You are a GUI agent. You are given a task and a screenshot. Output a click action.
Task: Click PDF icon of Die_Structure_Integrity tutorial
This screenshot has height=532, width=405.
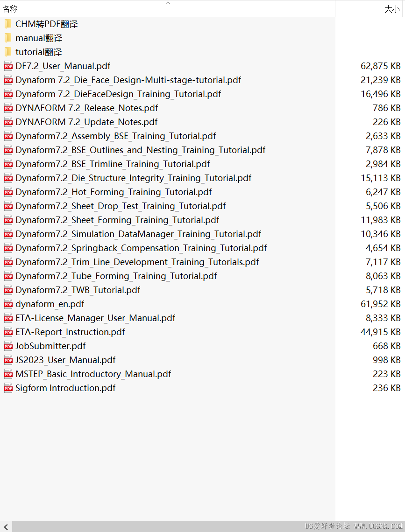[8, 178]
